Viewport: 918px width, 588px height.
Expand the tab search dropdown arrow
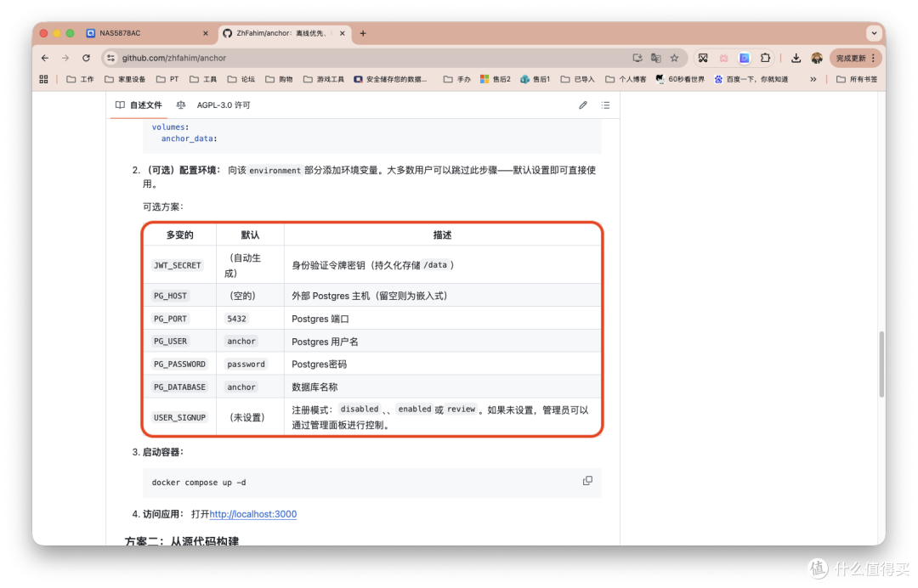click(x=874, y=33)
